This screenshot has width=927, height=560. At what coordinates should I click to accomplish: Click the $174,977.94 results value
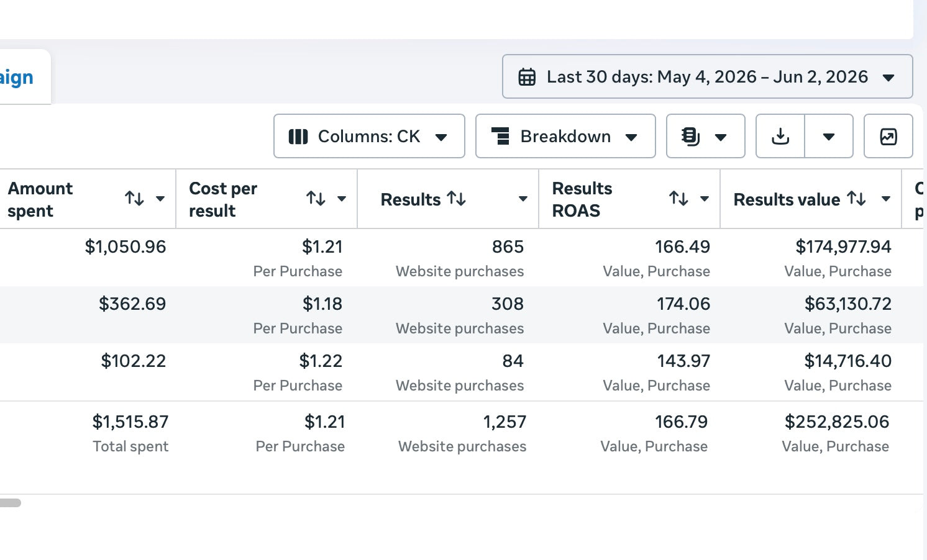coord(843,246)
